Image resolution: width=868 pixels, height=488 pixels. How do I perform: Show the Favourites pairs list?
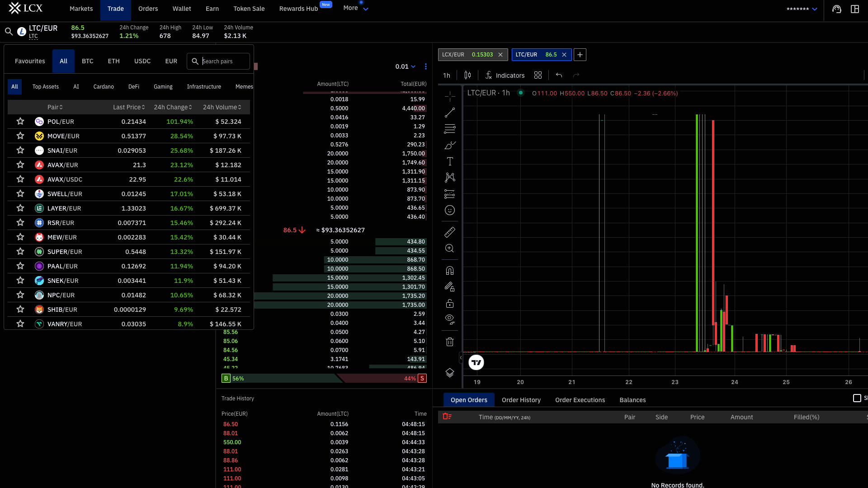pyautogui.click(x=30, y=61)
